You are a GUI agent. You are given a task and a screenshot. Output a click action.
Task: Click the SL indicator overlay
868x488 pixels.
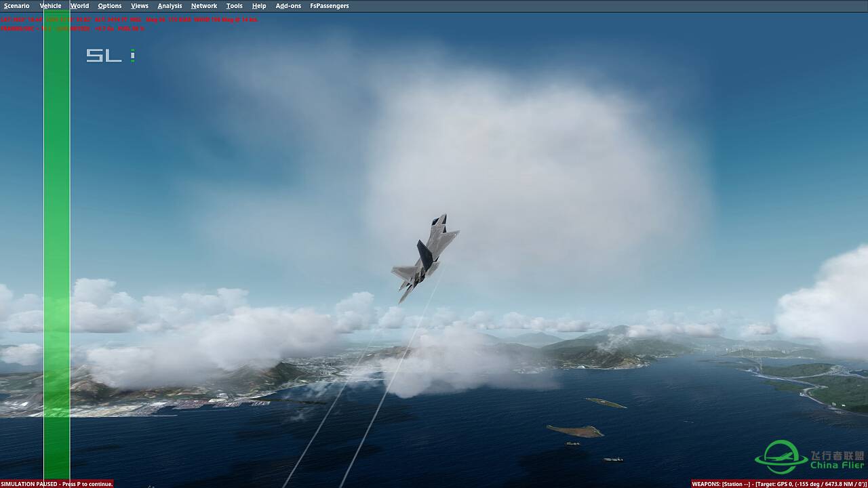pos(110,56)
